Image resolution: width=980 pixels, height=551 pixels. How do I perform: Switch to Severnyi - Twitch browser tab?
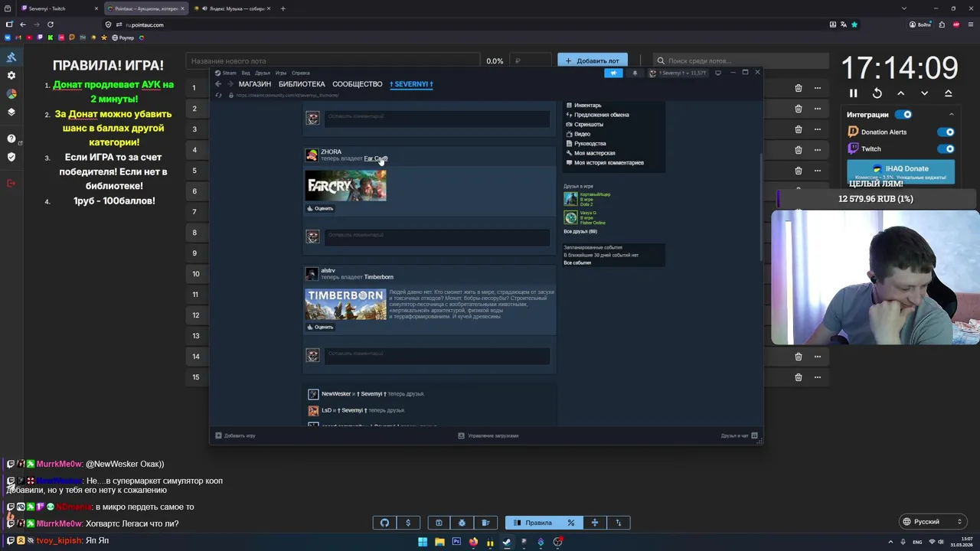(x=59, y=8)
